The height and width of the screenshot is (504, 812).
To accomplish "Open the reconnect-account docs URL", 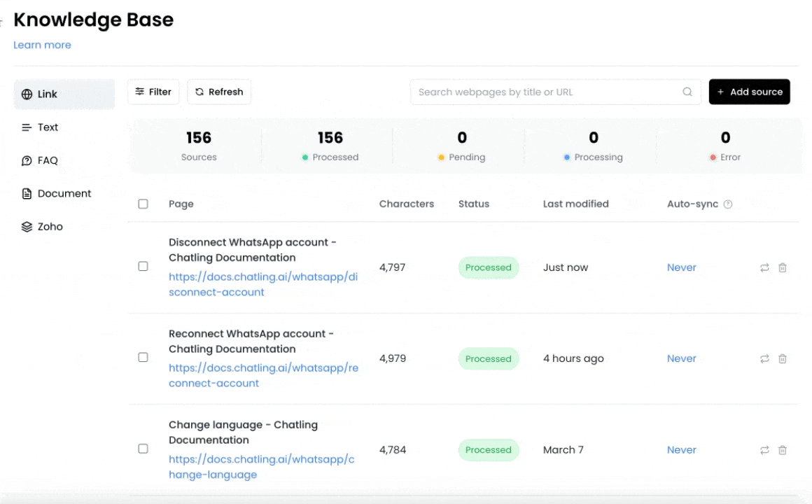I will pyautogui.click(x=264, y=375).
